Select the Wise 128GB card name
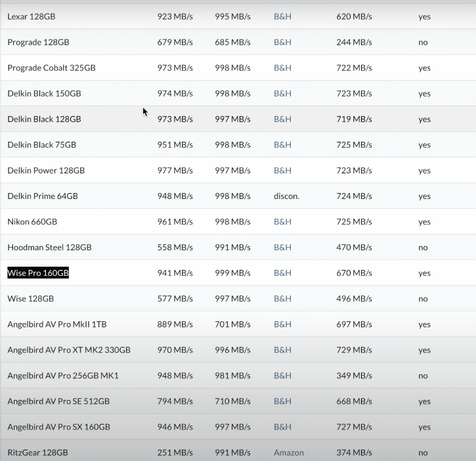This screenshot has width=476, height=461. [31, 299]
